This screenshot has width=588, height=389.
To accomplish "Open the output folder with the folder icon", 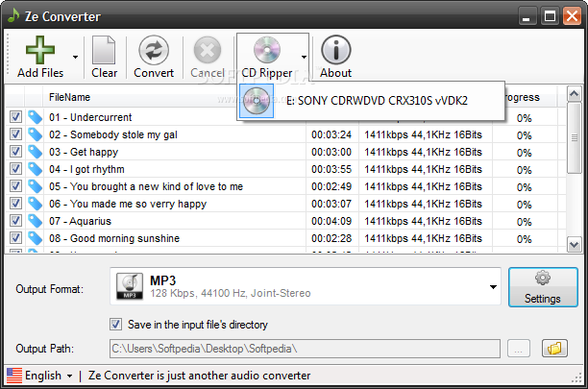I will coord(554,349).
